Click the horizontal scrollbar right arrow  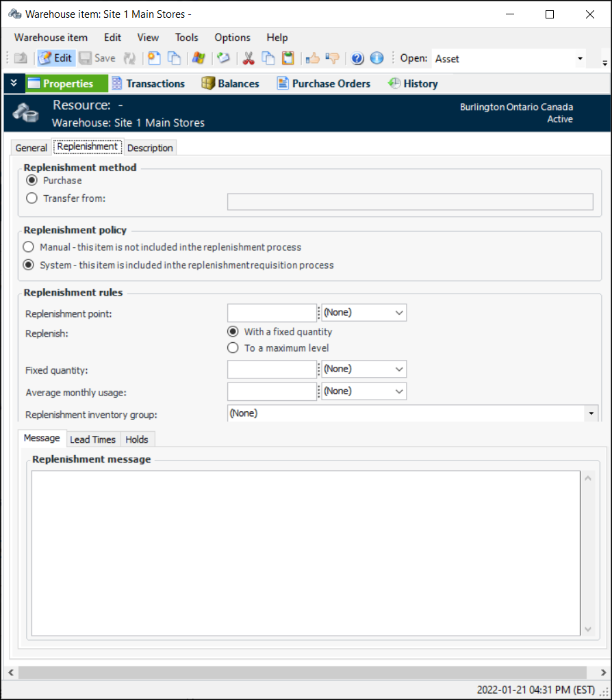(603, 673)
